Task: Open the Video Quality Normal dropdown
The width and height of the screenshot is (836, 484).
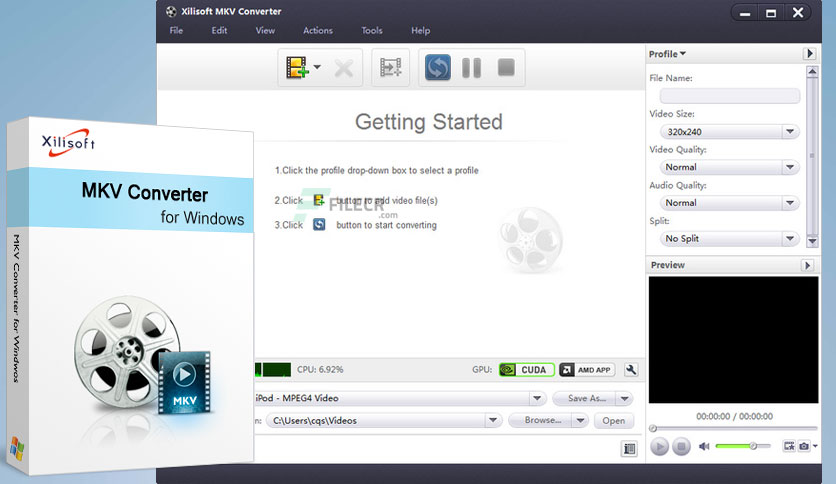Action: [x=730, y=167]
